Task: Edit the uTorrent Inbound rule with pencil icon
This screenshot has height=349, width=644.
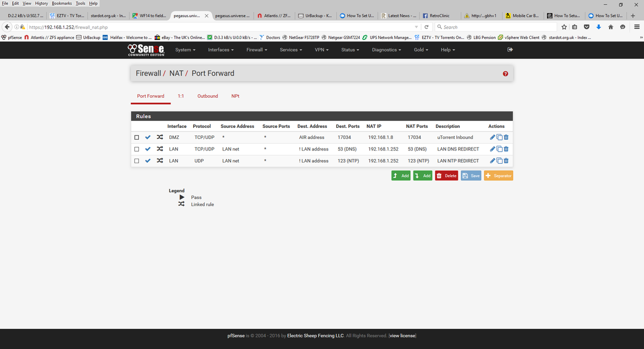Action: pos(493,137)
